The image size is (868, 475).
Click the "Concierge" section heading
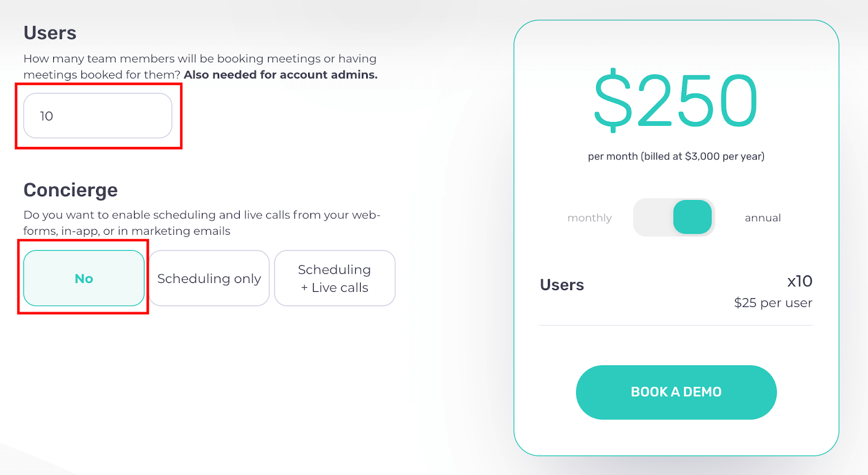click(x=71, y=190)
